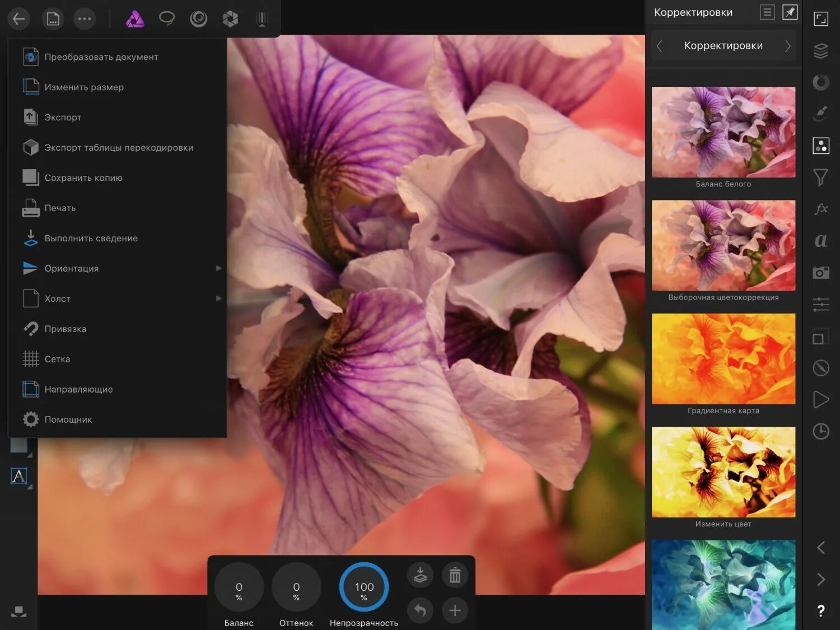The image size is (840, 630).
Task: Click the trash delete adjustment button
Action: click(x=455, y=575)
